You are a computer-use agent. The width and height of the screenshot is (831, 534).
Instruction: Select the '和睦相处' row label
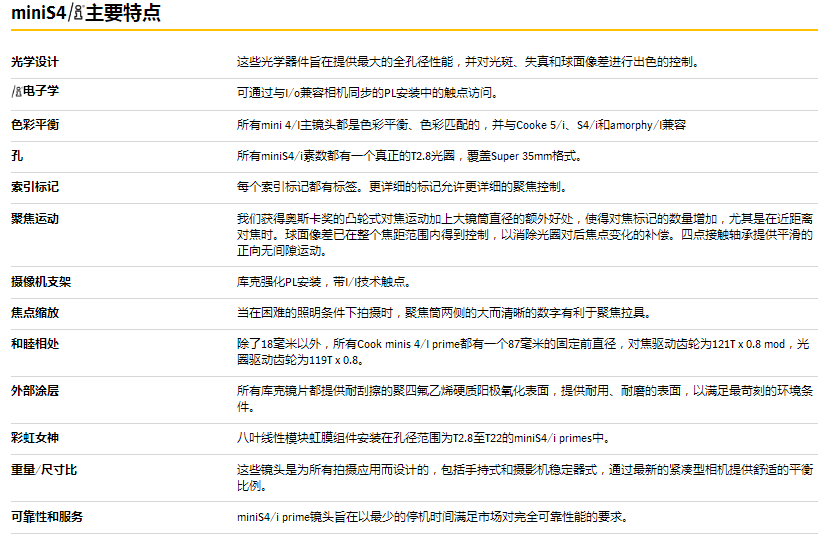(35, 344)
